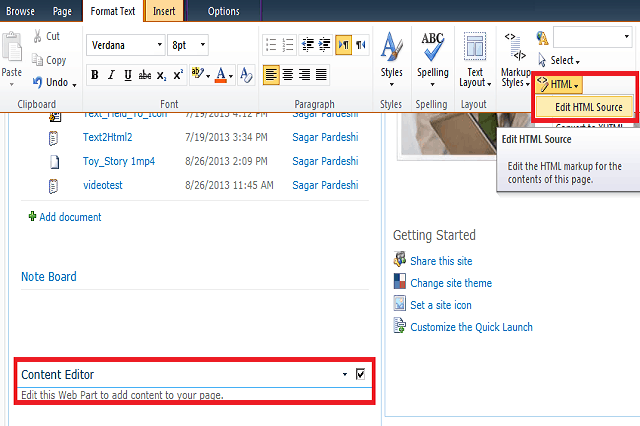Image resolution: width=640 pixels, height=426 pixels.
Task: Click the superscript icon
Action: coord(178,75)
